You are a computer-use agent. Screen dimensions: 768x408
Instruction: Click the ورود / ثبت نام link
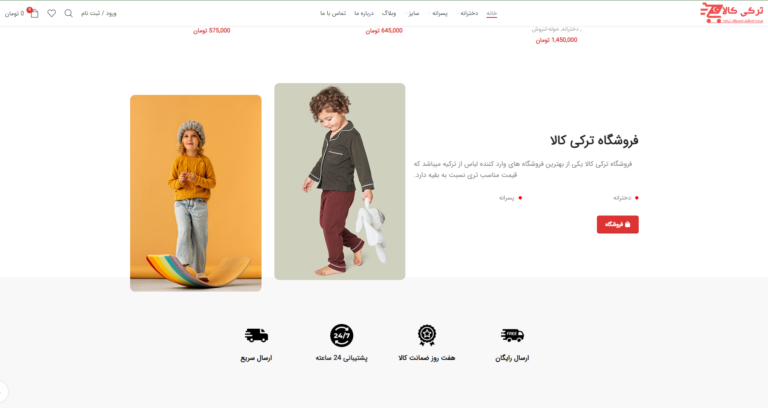[99, 13]
